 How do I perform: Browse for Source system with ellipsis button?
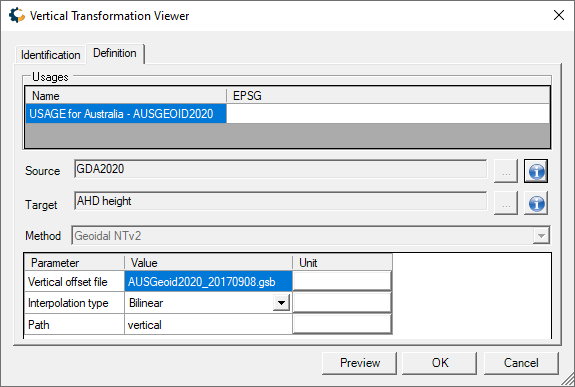[x=506, y=171]
